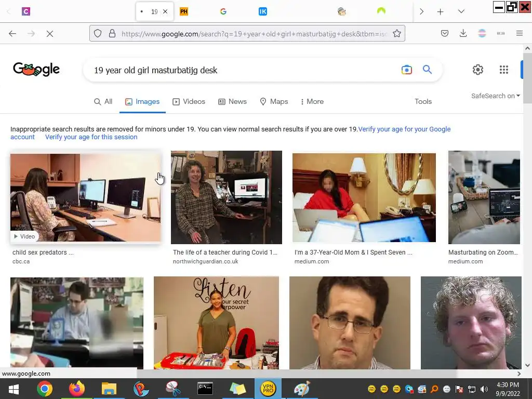Image resolution: width=532 pixels, height=399 pixels.
Task: Switch to the PH browser tab
Action: [x=184, y=11]
